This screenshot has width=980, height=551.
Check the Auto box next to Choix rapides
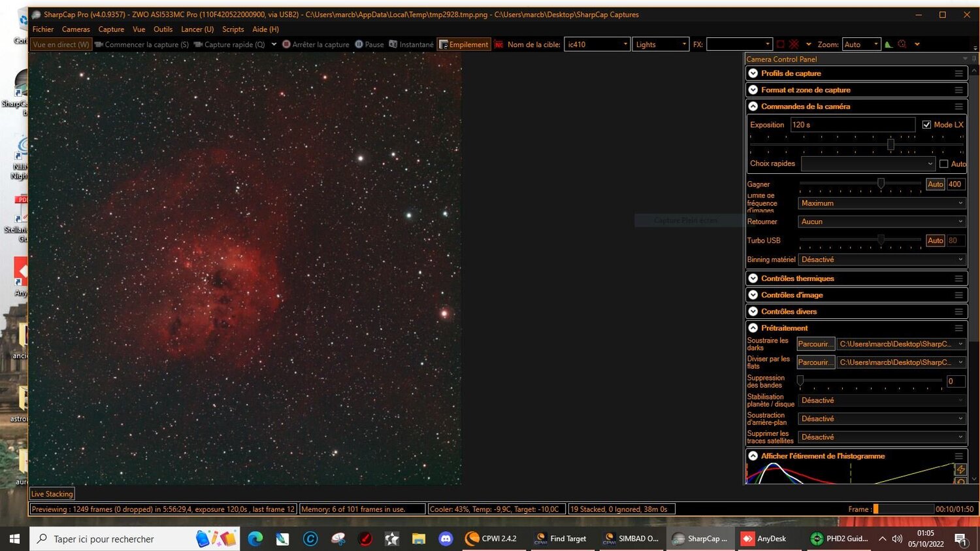coord(944,163)
